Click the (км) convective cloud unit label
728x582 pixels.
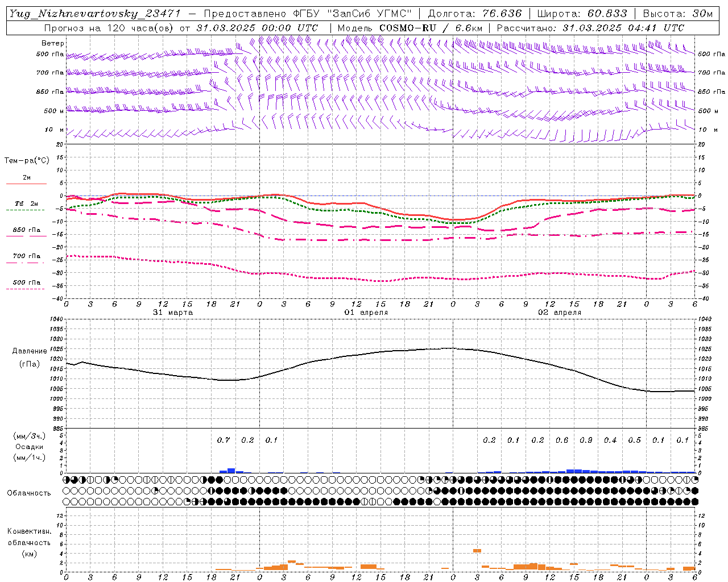[x=29, y=554]
